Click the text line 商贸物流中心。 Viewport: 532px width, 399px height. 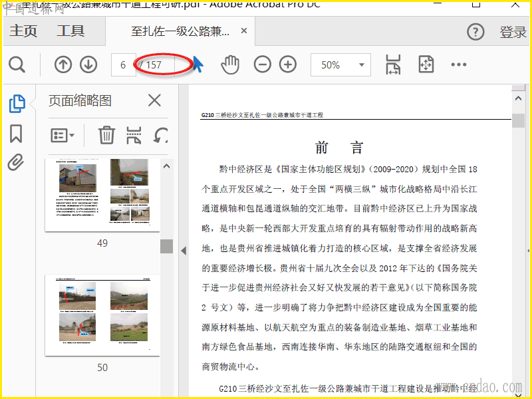click(231, 366)
